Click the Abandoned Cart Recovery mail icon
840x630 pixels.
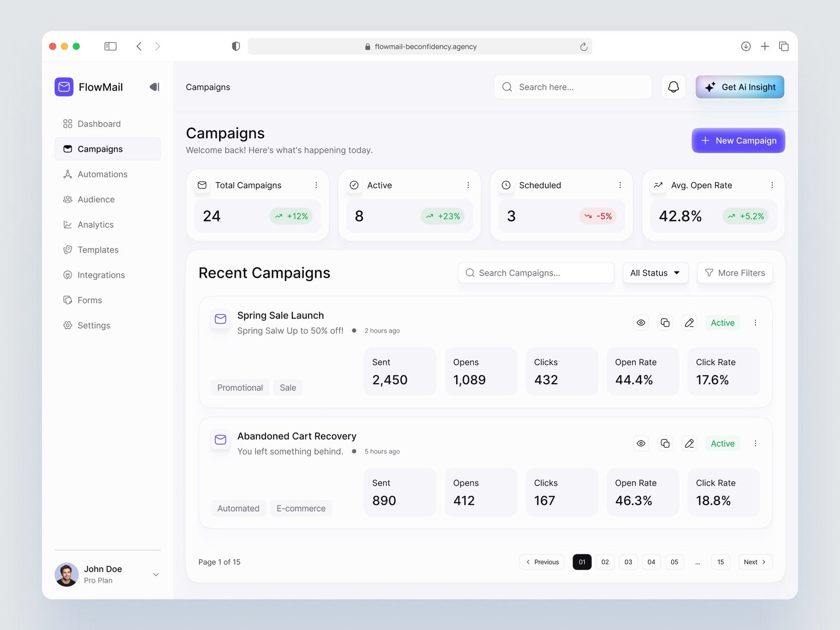220,439
